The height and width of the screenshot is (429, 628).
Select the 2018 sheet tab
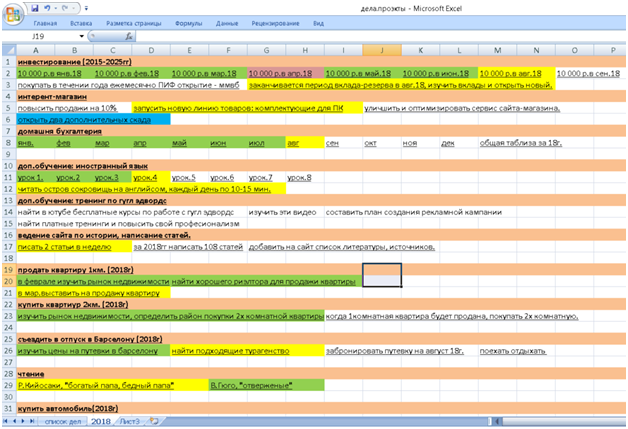click(101, 421)
